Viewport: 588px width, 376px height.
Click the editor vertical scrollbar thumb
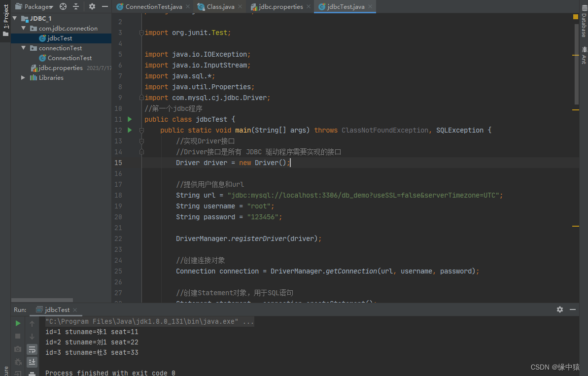coord(577,64)
